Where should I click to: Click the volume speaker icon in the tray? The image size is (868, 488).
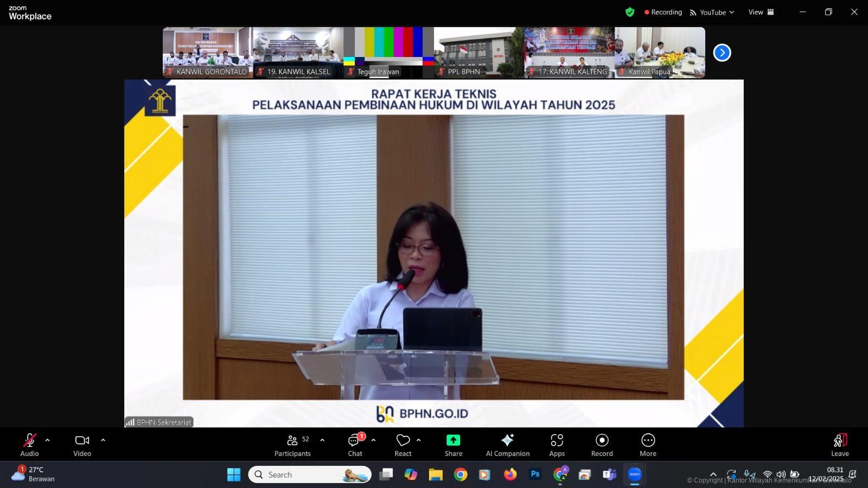(x=781, y=474)
